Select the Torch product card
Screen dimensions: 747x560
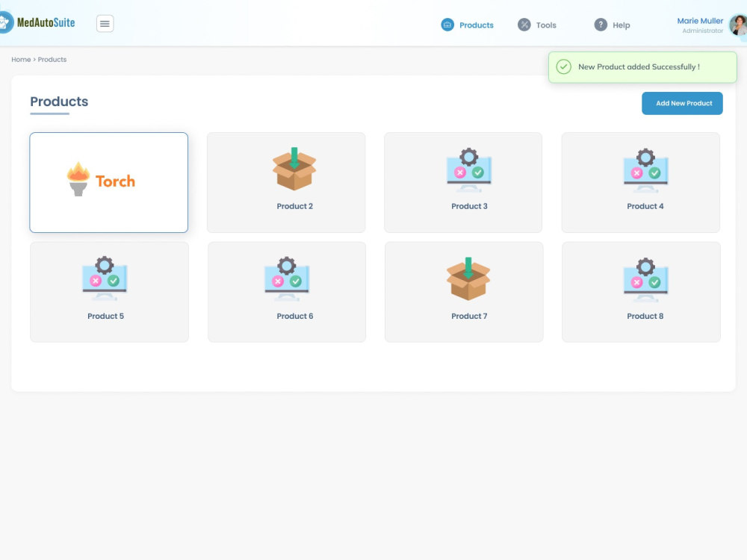(x=108, y=182)
